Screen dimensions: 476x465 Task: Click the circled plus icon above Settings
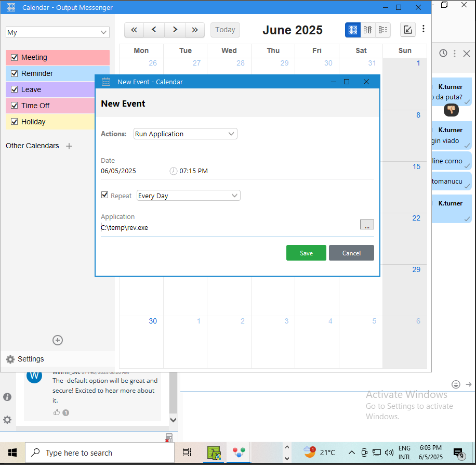pyautogui.click(x=58, y=340)
